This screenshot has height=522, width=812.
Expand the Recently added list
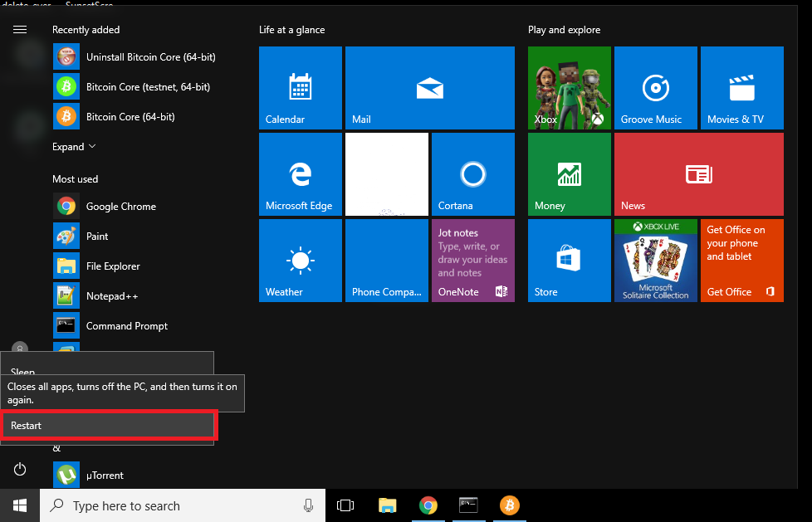74,147
